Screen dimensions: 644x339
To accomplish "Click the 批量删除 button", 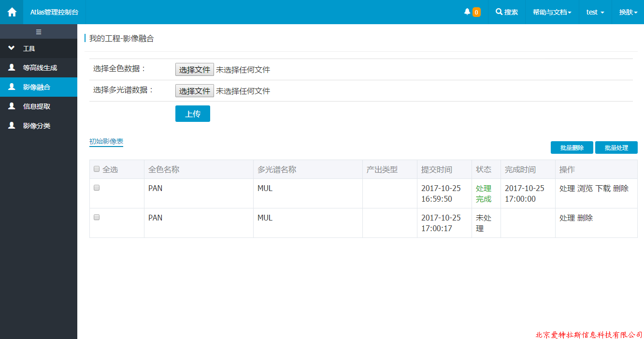I will [572, 147].
